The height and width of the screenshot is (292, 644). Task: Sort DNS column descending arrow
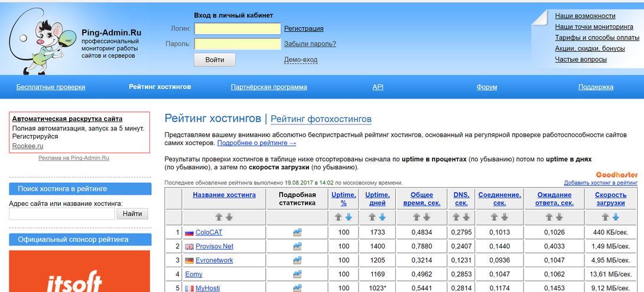click(466, 217)
